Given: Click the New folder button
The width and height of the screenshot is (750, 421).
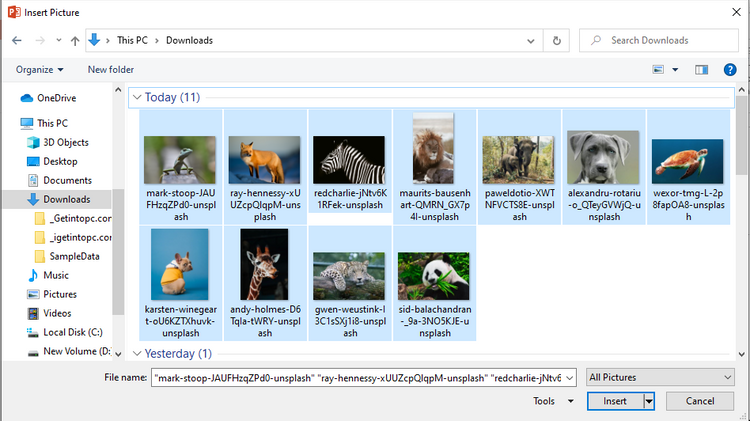Looking at the screenshot, I should click(x=110, y=69).
